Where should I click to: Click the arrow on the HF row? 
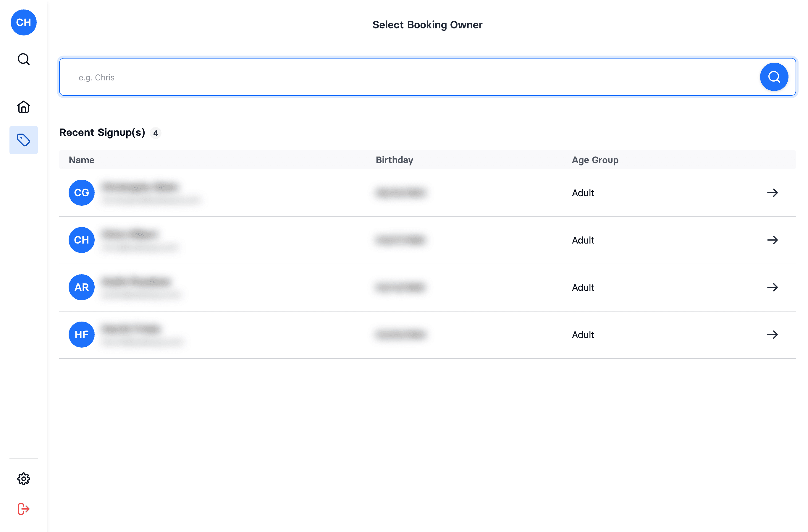(x=772, y=335)
